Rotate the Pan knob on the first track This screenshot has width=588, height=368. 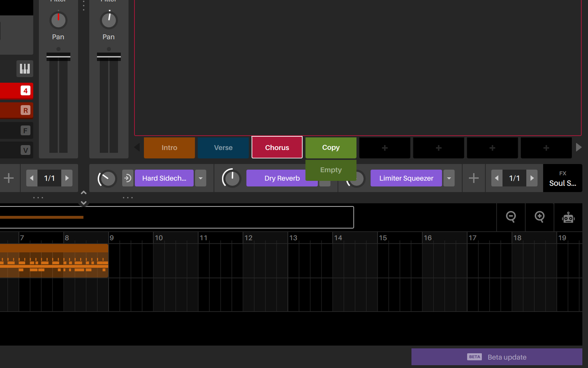tap(58, 19)
